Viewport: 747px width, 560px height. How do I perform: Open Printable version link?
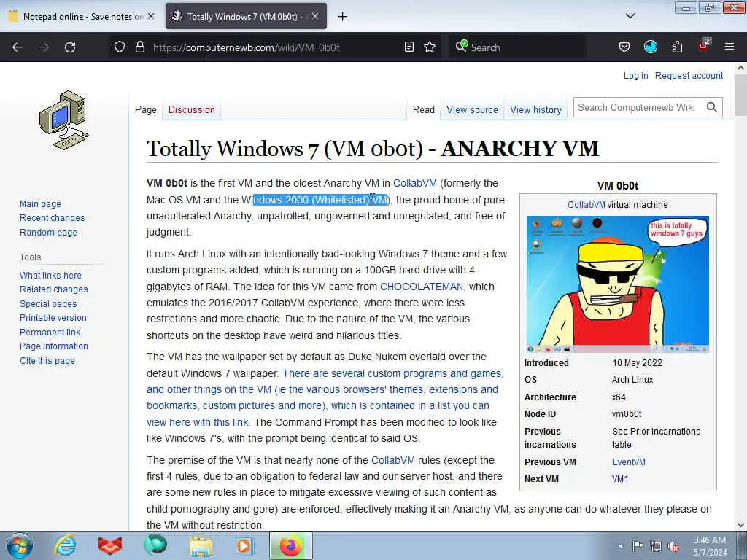53,318
